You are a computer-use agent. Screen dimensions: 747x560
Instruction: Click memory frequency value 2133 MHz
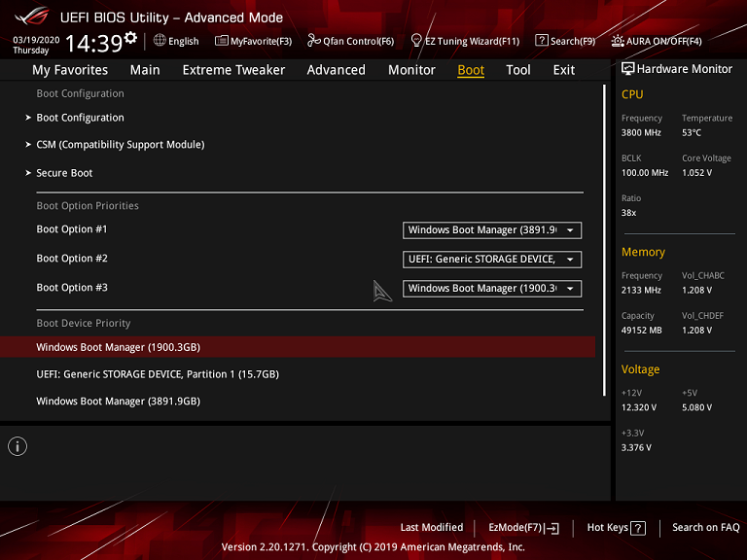point(641,291)
